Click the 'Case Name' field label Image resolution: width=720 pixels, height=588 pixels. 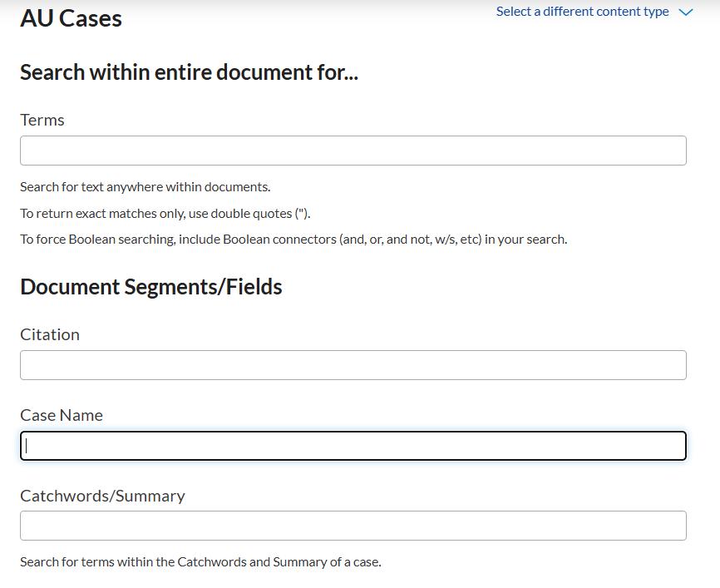[62, 415]
